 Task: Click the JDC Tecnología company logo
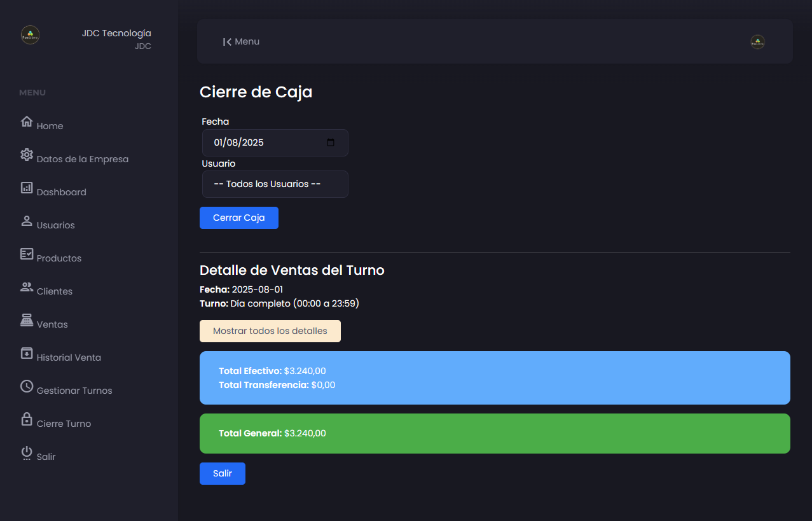(x=30, y=35)
